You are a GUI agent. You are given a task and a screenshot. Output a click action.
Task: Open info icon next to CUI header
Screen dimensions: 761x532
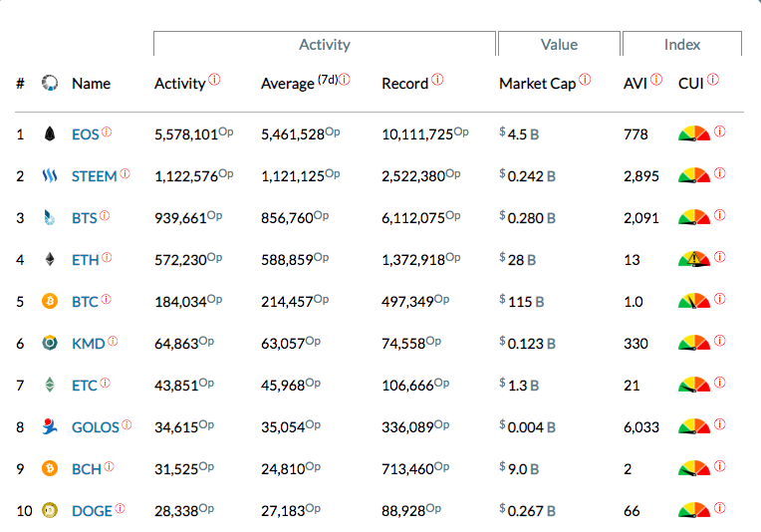tap(713, 79)
